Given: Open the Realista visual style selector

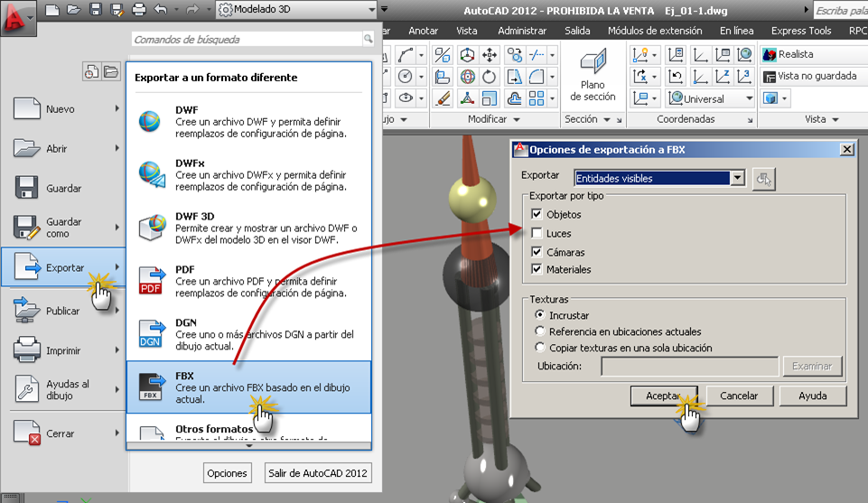Looking at the screenshot, I should 815,54.
